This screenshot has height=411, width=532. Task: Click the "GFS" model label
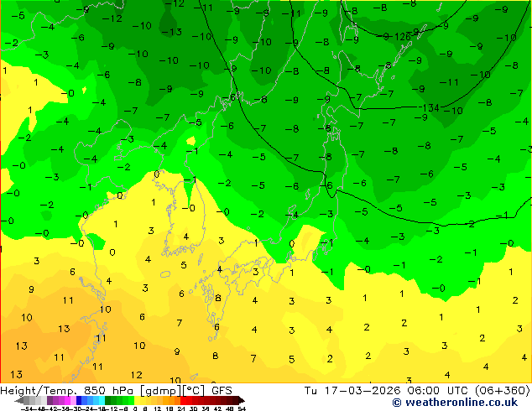click(x=222, y=391)
